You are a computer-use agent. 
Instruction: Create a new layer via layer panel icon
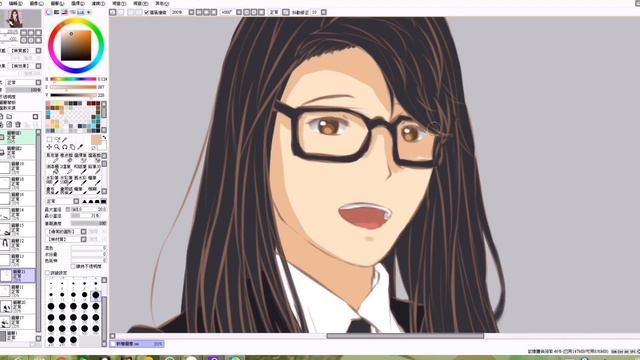tap(2, 117)
